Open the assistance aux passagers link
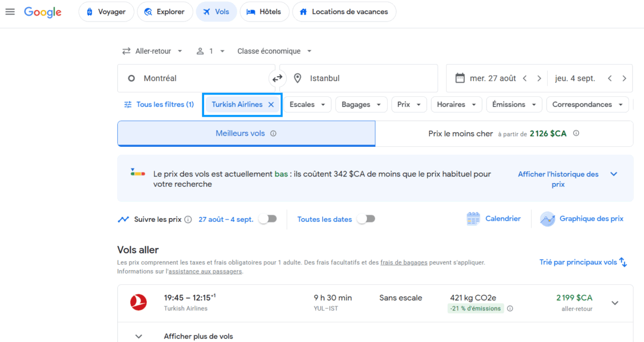The image size is (644, 342). [x=205, y=271]
